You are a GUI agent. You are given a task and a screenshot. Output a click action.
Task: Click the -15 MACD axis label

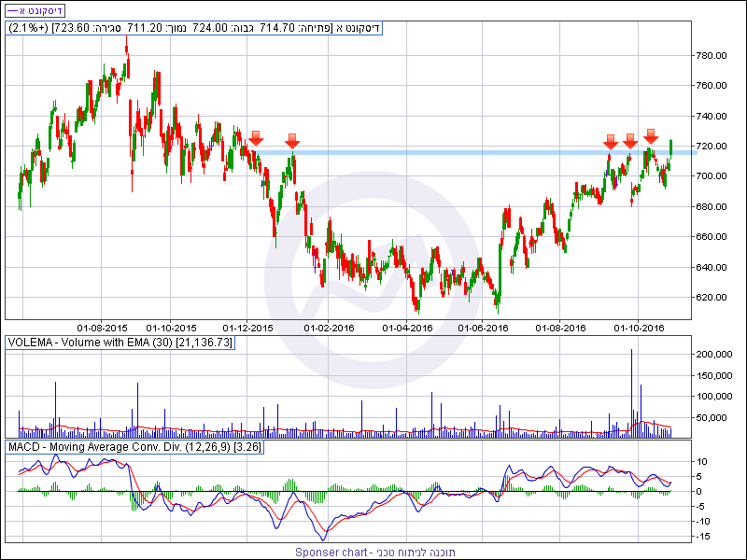click(705, 536)
